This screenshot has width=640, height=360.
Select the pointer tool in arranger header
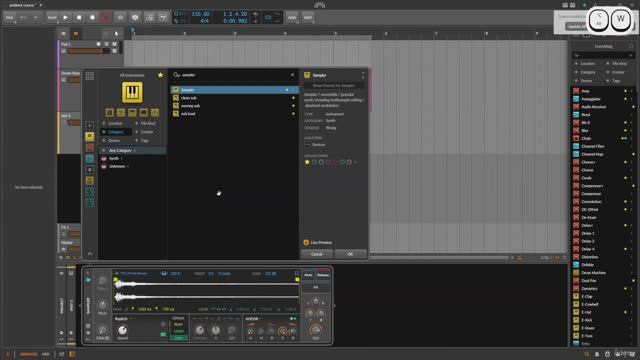pos(116,33)
